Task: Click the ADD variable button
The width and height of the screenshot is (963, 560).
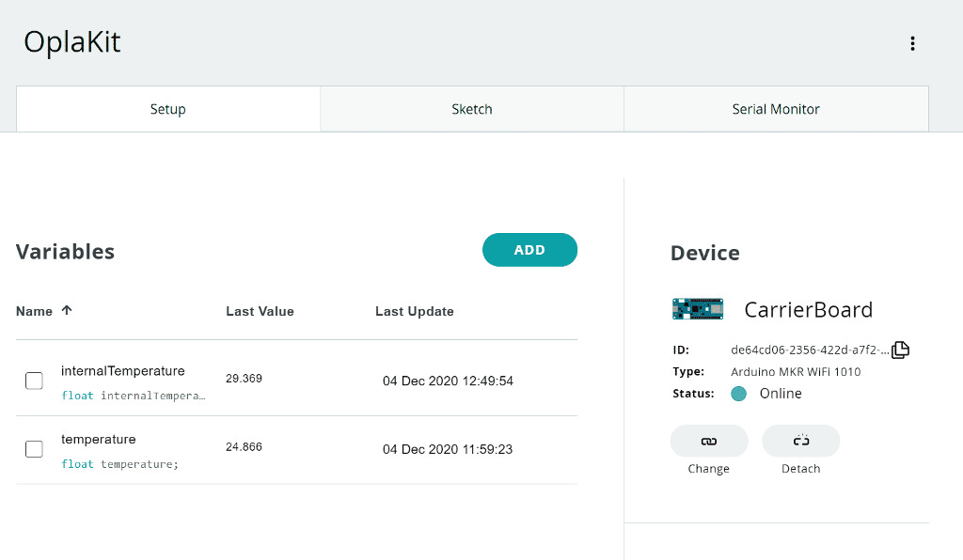Action: (x=530, y=250)
